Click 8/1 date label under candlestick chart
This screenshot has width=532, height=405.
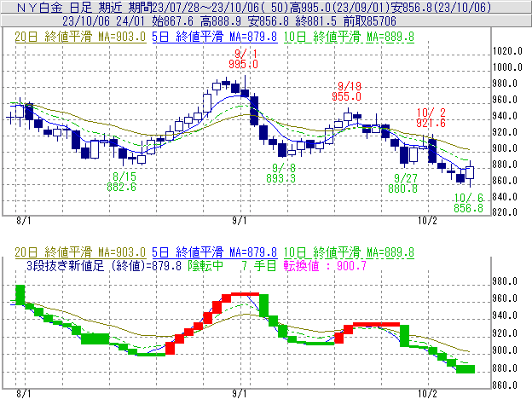tap(23, 221)
